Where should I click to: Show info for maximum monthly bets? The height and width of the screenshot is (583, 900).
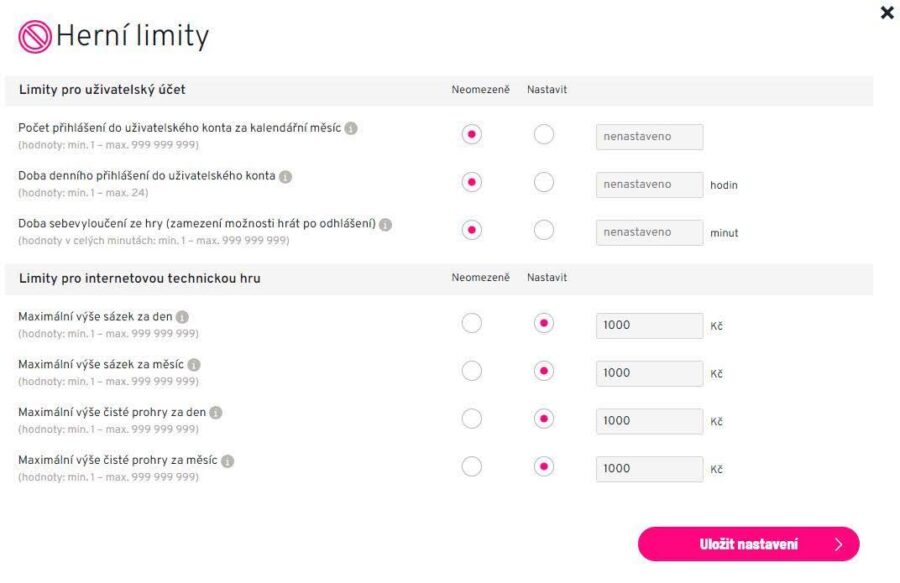pyautogui.click(x=194, y=365)
